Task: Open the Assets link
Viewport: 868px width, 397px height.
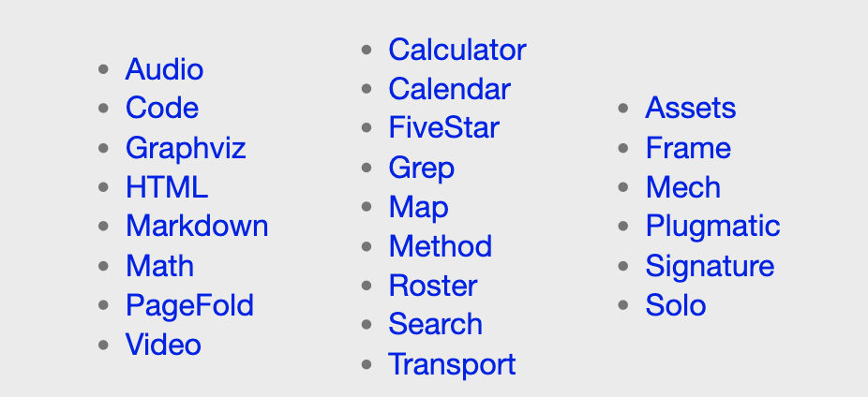Action: [x=690, y=108]
